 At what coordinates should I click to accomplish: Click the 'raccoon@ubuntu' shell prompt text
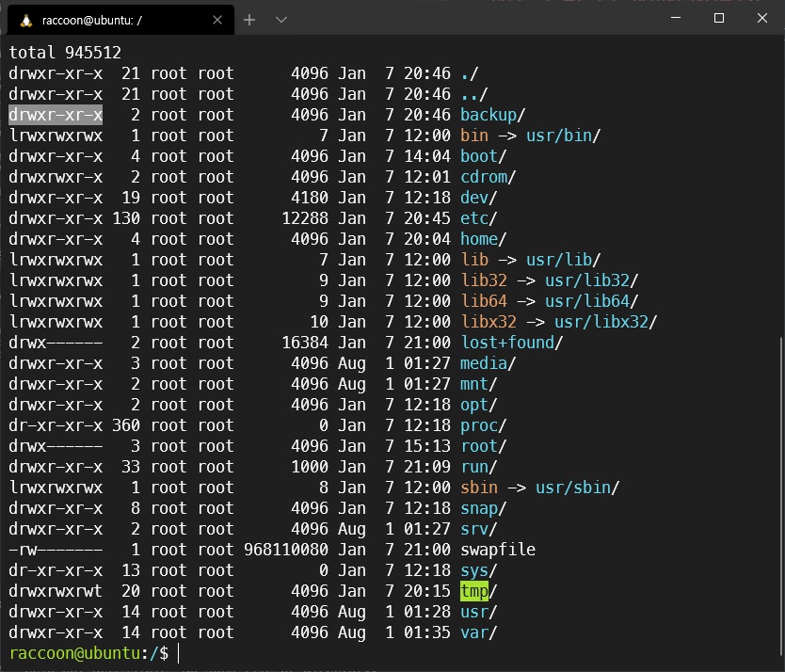(x=74, y=653)
